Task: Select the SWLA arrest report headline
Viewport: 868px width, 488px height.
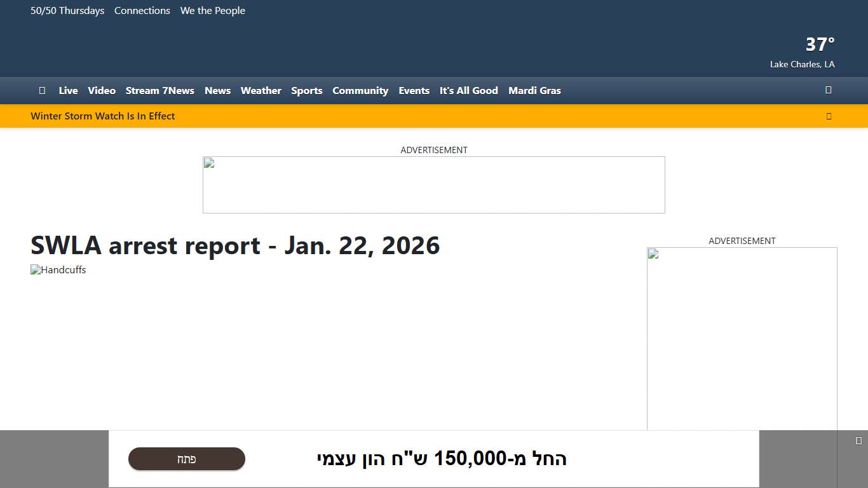Action: [x=235, y=245]
